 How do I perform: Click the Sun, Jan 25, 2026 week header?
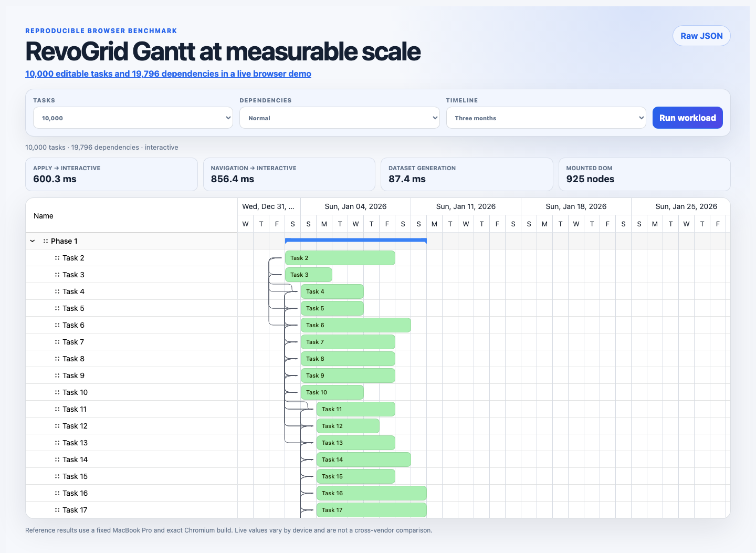[681, 206]
